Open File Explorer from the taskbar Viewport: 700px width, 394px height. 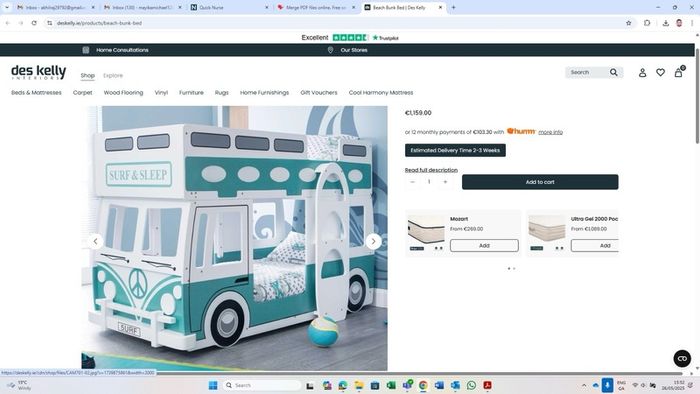359,385
